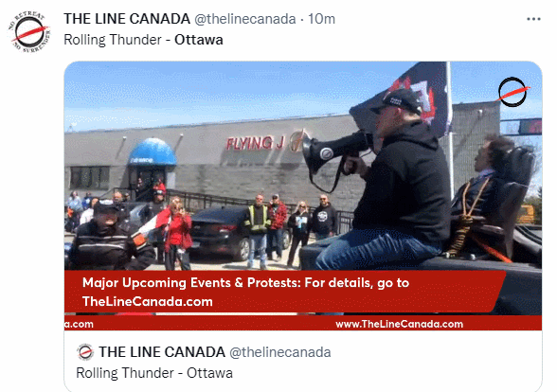Click the 10m tweet timestamp
557x392 pixels.
(321, 19)
